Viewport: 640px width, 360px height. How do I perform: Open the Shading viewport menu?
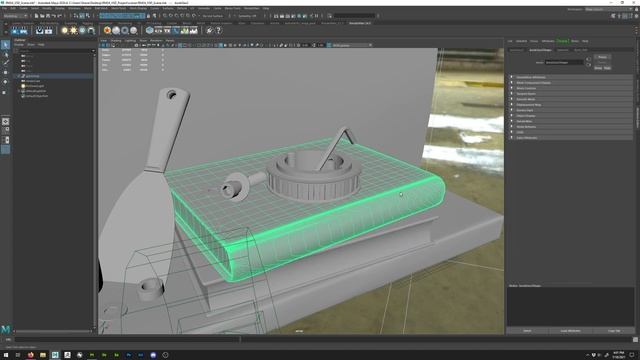(116, 40)
